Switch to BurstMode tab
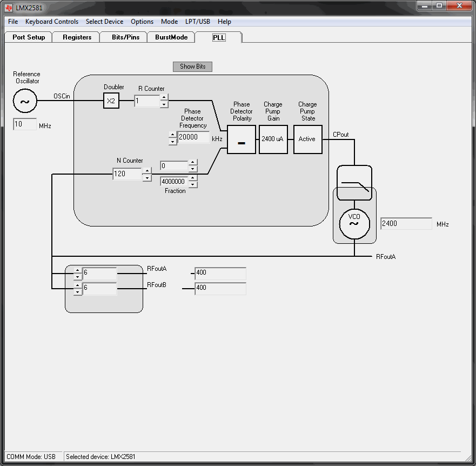Viewport: 476px width, 466px height. click(x=171, y=37)
